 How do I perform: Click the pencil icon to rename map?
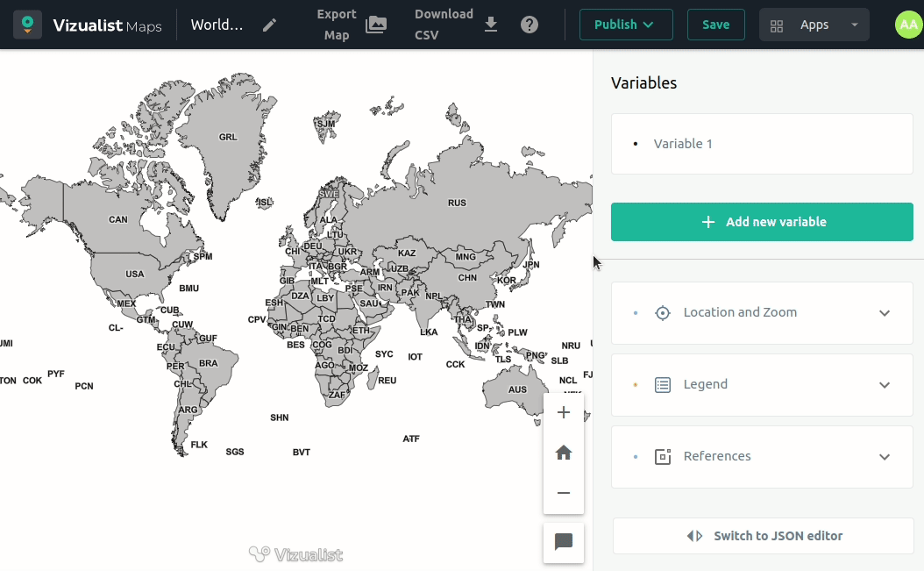pyautogui.click(x=270, y=25)
